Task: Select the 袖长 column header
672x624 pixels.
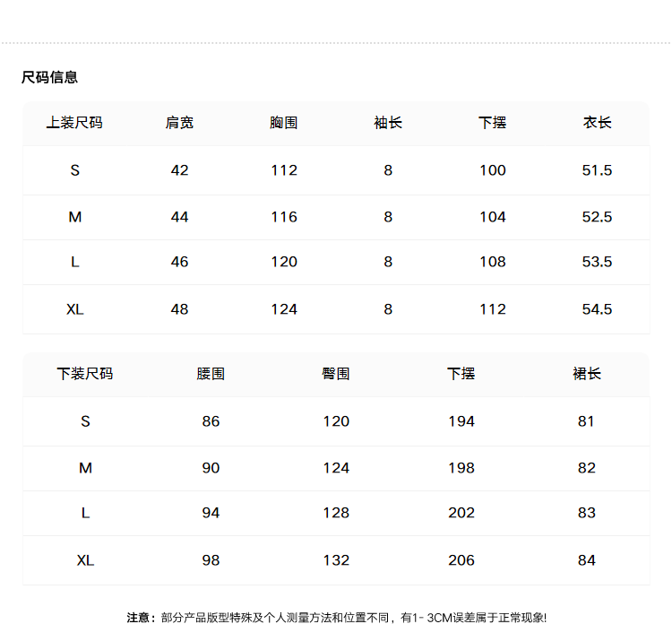Action: pyautogui.click(x=388, y=123)
